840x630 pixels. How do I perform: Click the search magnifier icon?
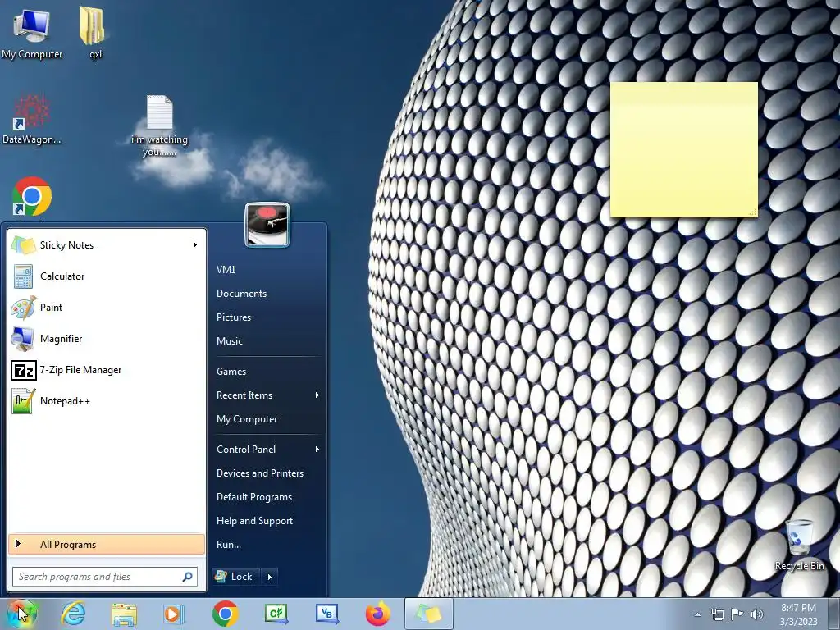(188, 577)
